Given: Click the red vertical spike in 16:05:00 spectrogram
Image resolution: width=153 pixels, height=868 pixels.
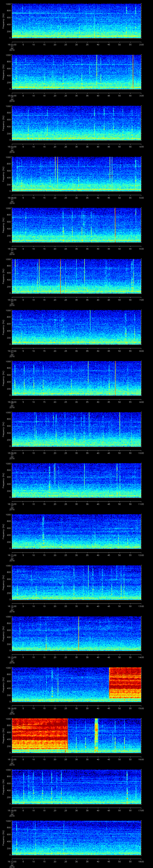Looking at the screenshot, I should (x=115, y=225).
